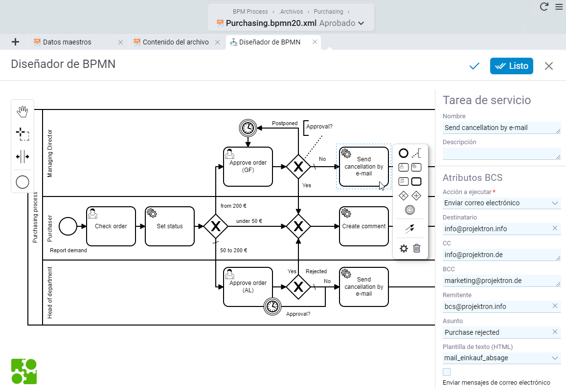Viewport: 566px width, 392px height.
Task: Add a new tab with plus icon
Action: point(15,42)
